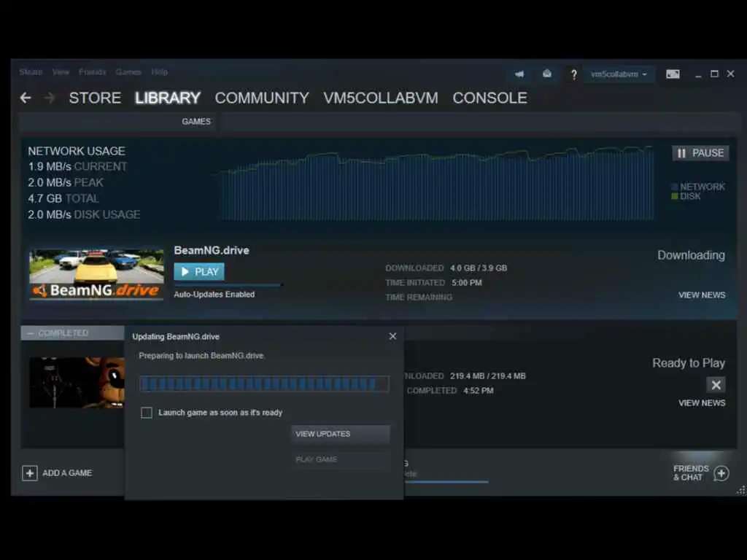The image size is (747, 560).
Task: Open the announcements megaphone icon
Action: click(519, 74)
